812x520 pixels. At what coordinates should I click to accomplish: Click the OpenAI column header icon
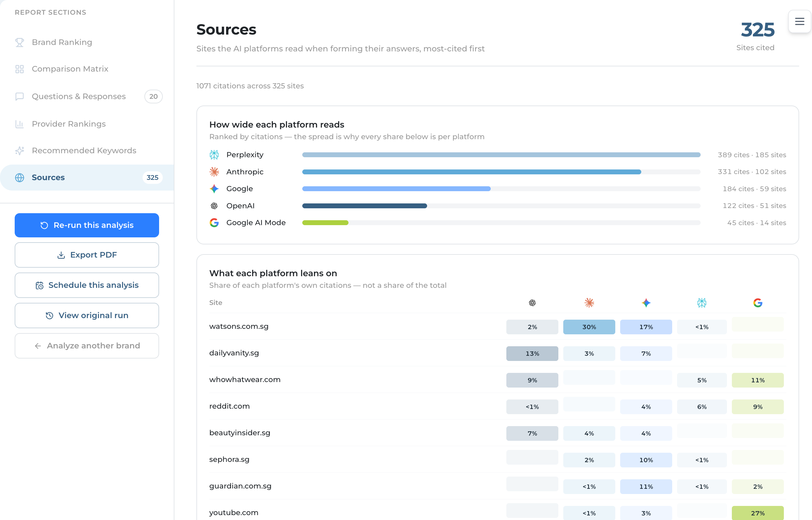[532, 303]
